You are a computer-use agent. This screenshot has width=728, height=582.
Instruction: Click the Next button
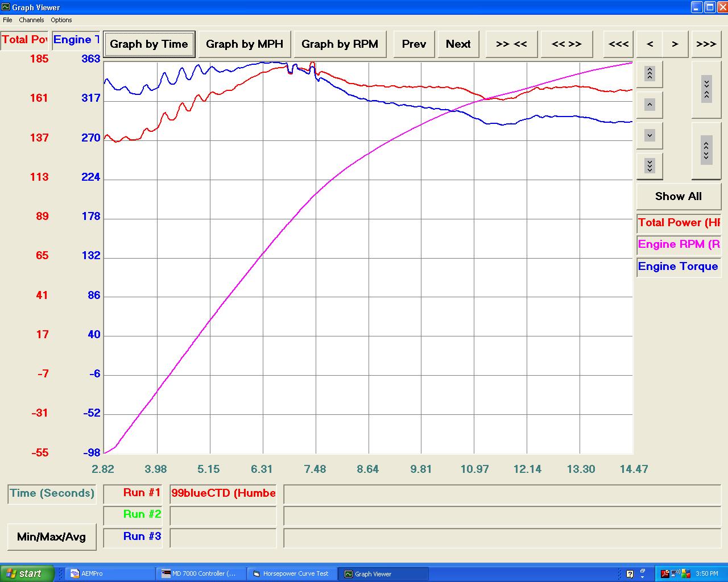point(458,44)
